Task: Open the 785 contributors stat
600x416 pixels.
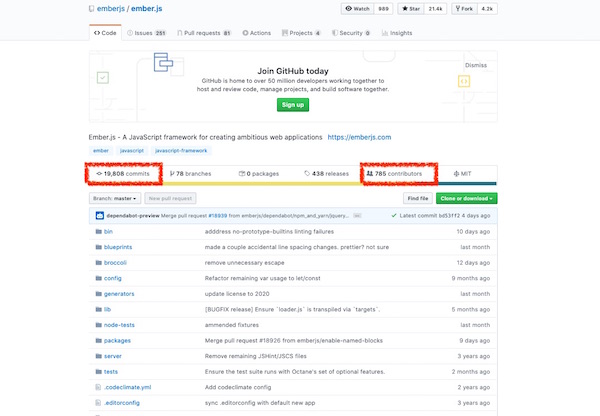Action: pyautogui.click(x=398, y=173)
